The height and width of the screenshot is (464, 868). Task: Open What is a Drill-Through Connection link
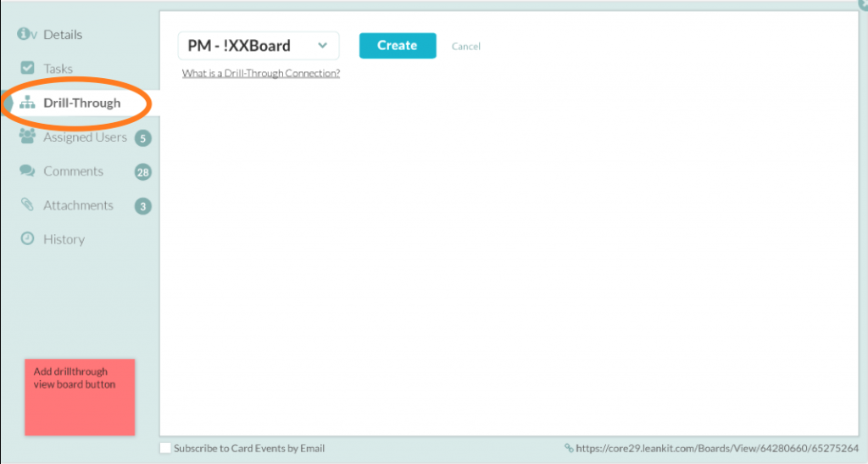261,73
